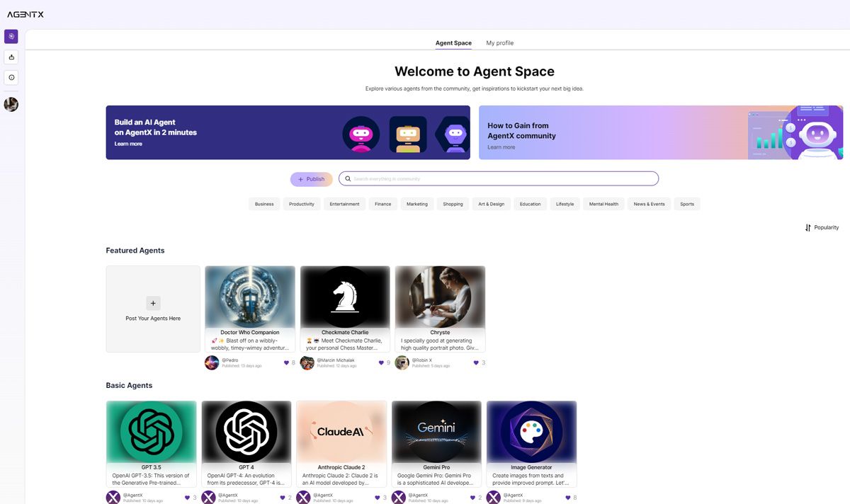Open the Image Generator palette thumbnail

pyautogui.click(x=531, y=432)
